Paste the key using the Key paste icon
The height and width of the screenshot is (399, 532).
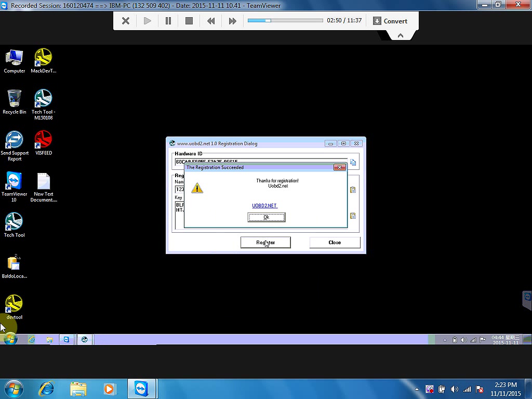[353, 216]
